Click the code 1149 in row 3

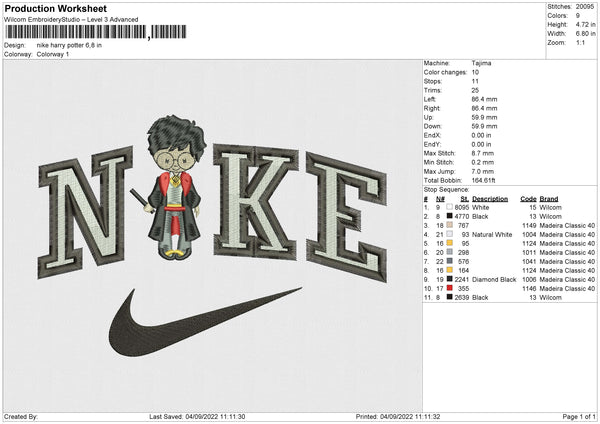(529, 225)
